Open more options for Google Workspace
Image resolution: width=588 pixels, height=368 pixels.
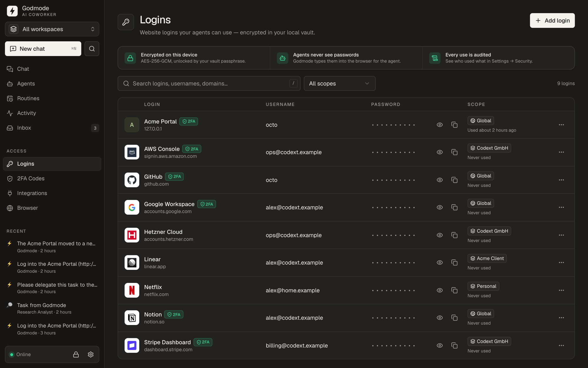coord(561,207)
